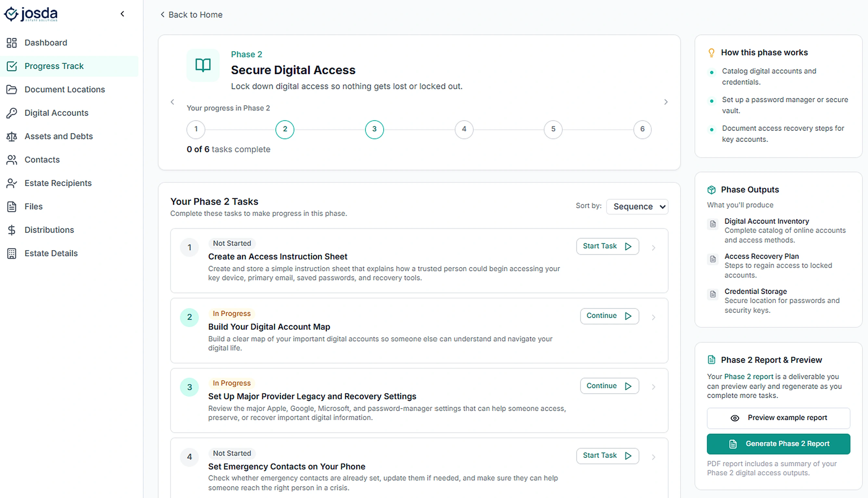Open the Distributions page

[x=69, y=230]
